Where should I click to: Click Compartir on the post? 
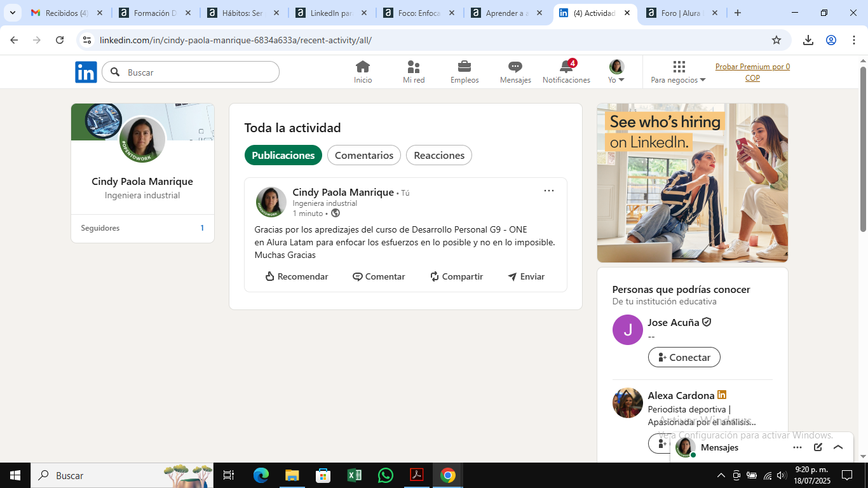[456, 276]
